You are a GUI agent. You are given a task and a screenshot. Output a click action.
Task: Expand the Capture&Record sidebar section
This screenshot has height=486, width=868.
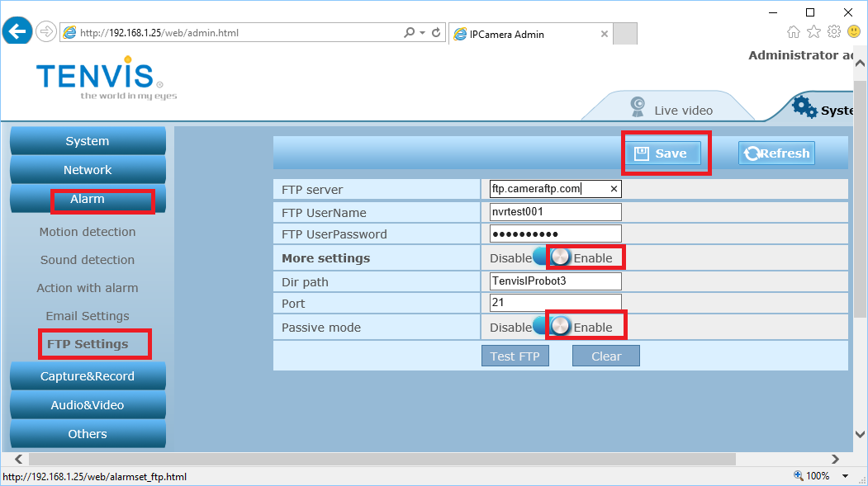pos(88,376)
